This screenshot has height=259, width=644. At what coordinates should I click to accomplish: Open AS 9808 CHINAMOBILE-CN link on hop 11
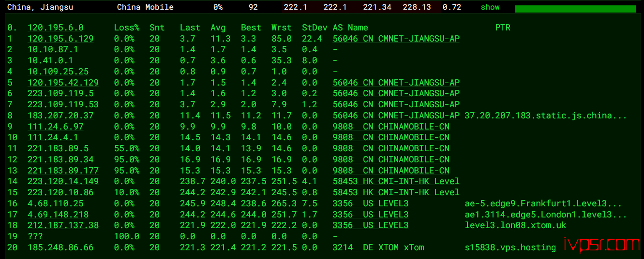(x=391, y=148)
